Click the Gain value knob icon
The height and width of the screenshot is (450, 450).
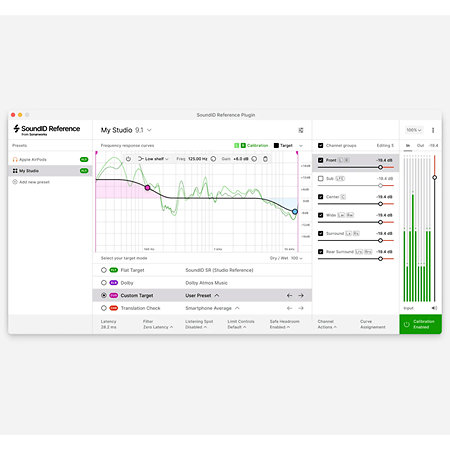tap(254, 159)
